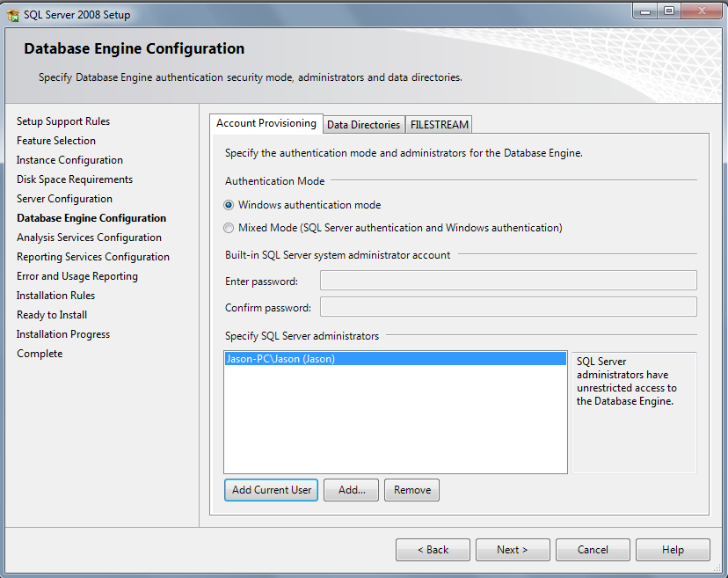Maximize the SQL Server 2008 Setup window
Image resolution: width=728 pixels, height=578 pixels.
tap(668, 11)
